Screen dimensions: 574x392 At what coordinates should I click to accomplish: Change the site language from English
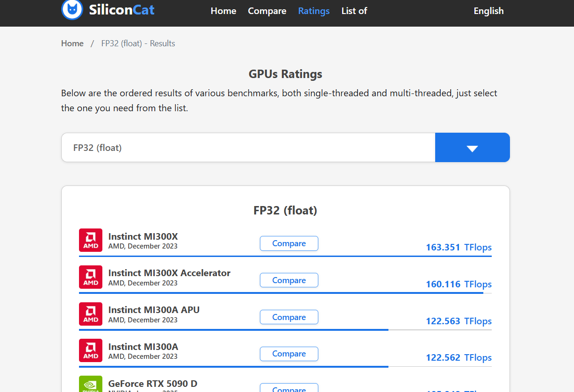[488, 11]
